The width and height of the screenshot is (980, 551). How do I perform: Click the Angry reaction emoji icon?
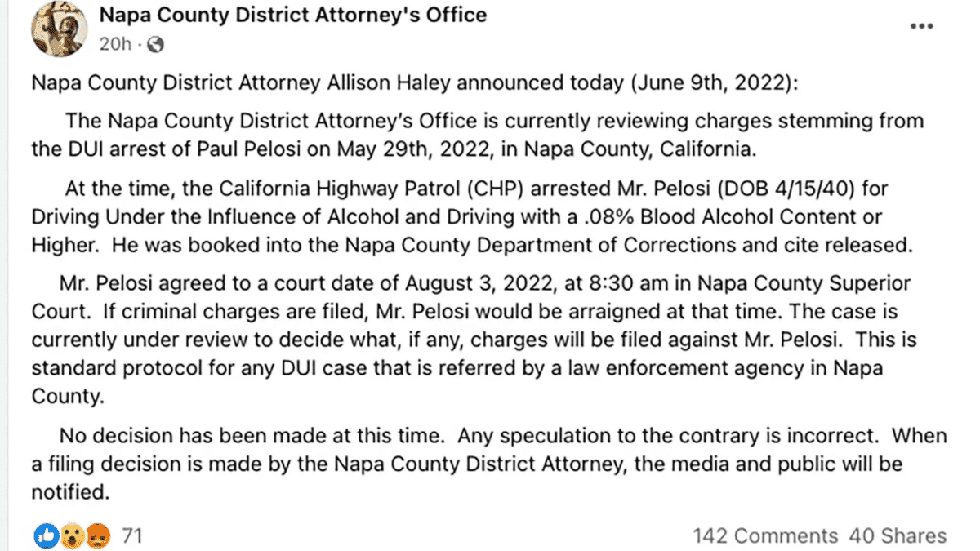click(x=97, y=535)
